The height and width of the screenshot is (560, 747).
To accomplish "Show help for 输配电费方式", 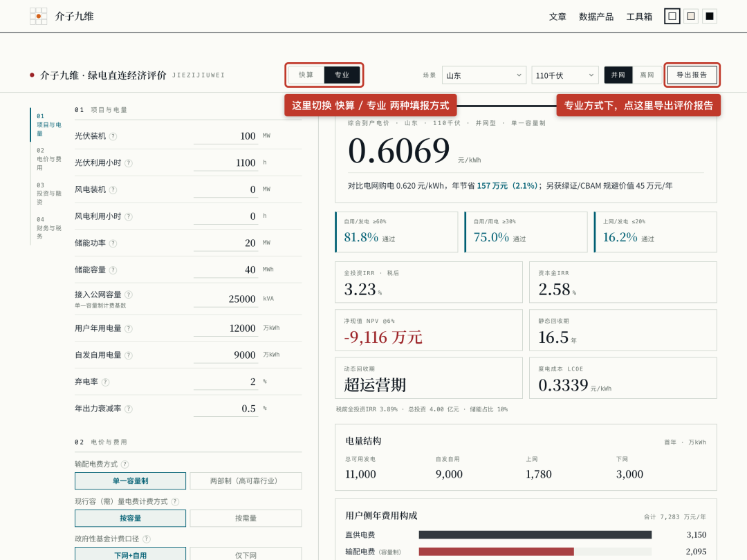I will click(124, 465).
